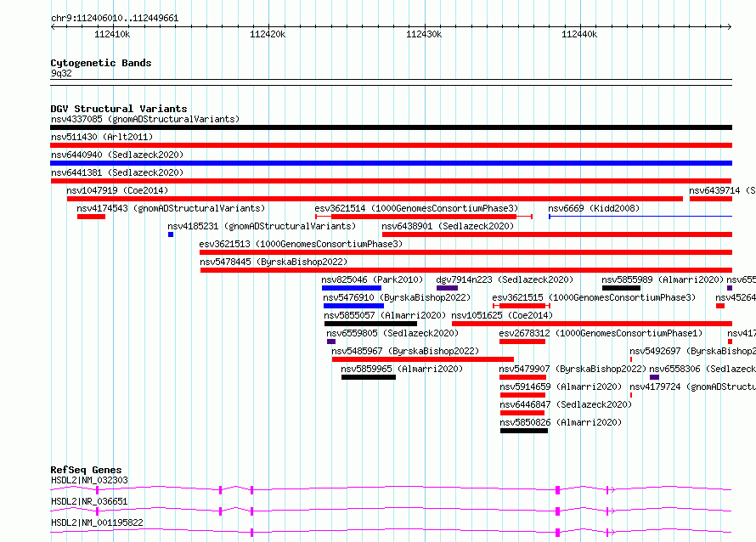The image size is (756, 542).
Task: Click the nsv4337085 gnomAD black variant bar
Action: tap(391, 127)
